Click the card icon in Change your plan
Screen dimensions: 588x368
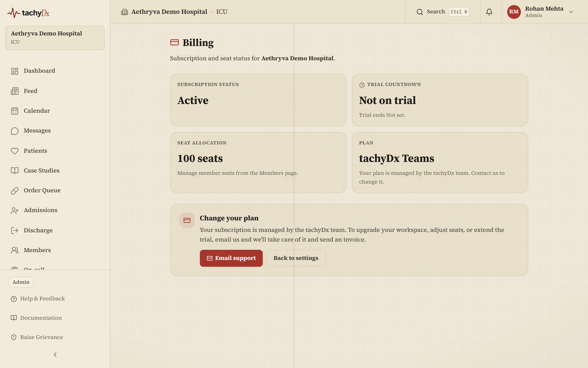click(x=187, y=220)
